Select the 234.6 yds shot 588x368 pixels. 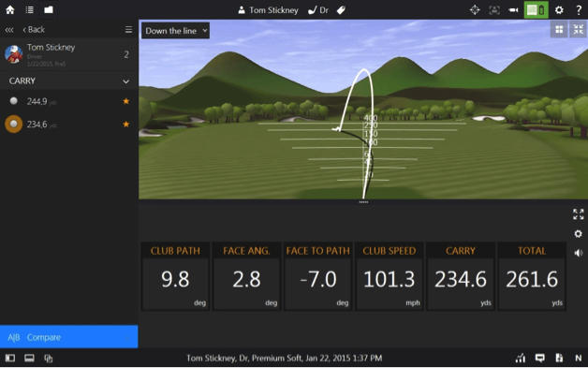coord(69,125)
